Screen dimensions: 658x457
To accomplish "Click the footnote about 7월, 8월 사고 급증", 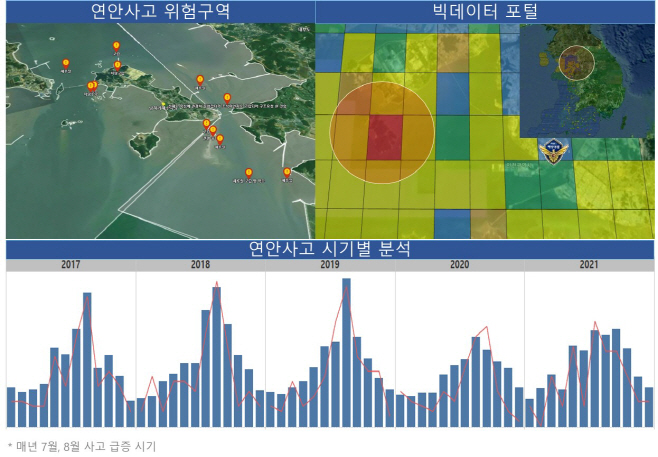I will [82, 446].
